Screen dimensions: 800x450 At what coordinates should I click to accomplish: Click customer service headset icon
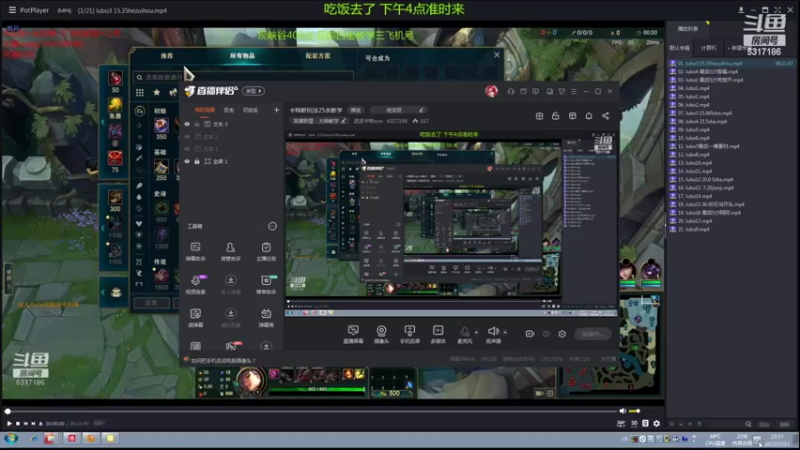click(x=511, y=91)
